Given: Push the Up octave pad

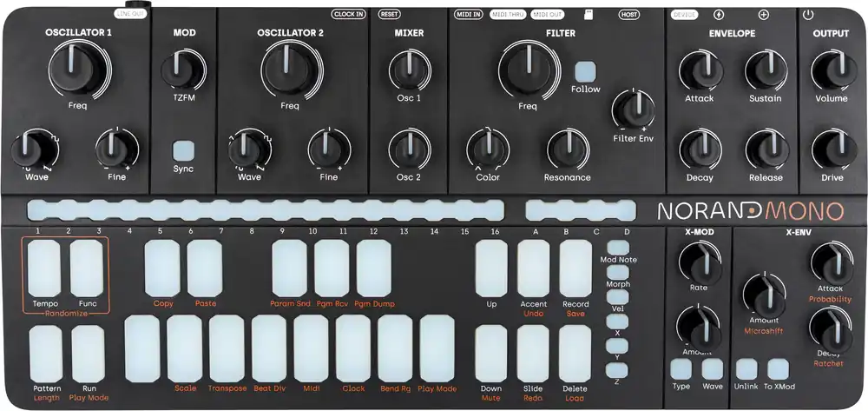Looking at the screenshot, I should pyautogui.click(x=491, y=268).
